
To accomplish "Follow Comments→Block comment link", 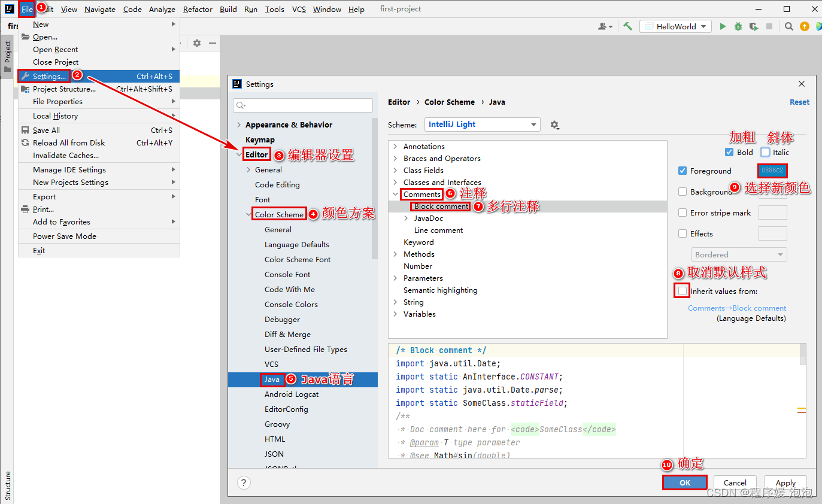I will (737, 308).
